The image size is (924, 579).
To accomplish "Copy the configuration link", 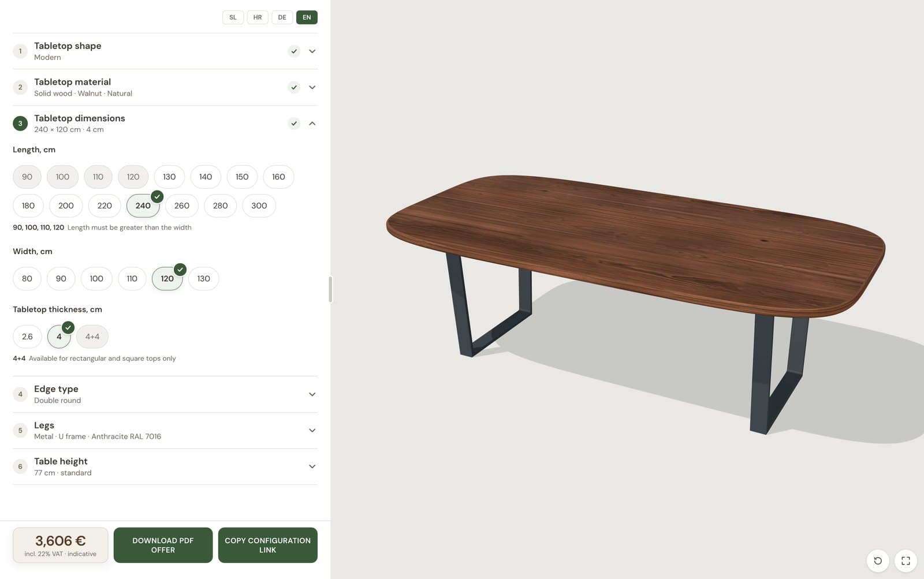I will tap(267, 545).
